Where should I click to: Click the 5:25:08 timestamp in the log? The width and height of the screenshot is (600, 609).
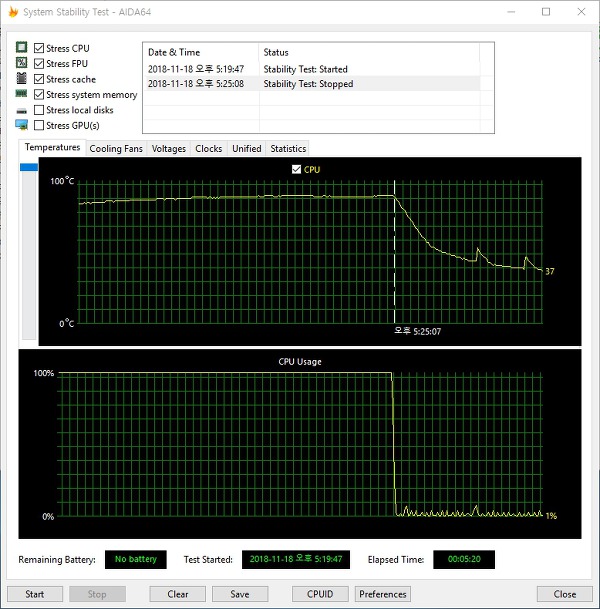tap(196, 84)
